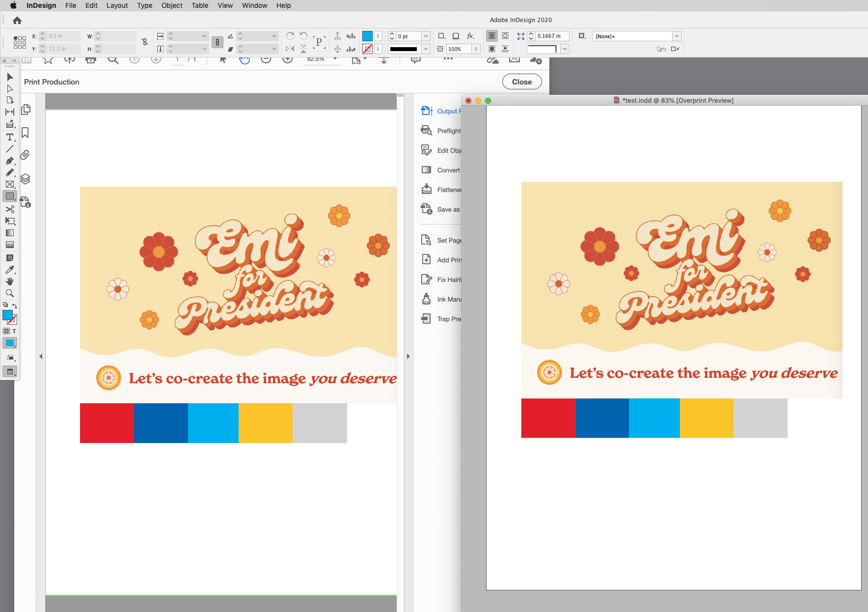Open the Ink Manager from Print Production
This screenshot has width=868, height=612.
click(x=450, y=299)
